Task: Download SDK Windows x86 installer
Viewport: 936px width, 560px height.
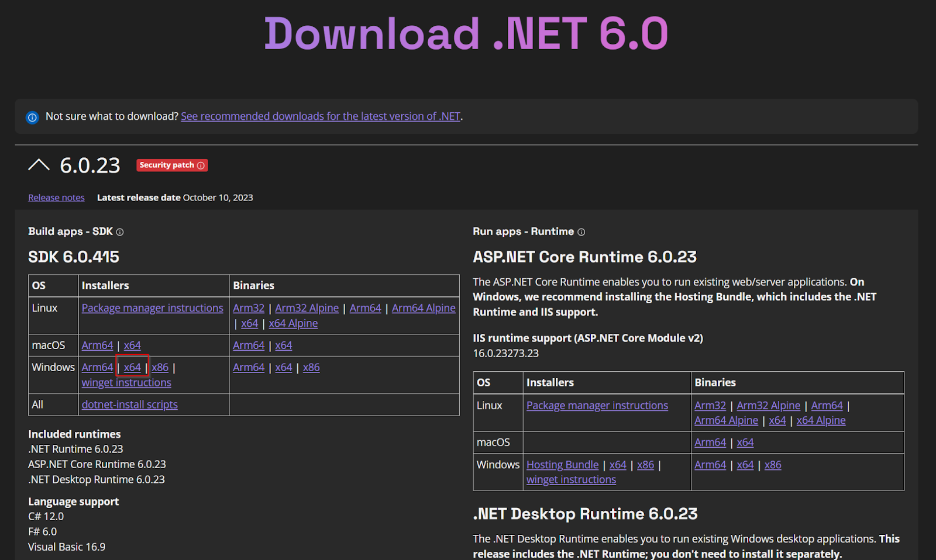Action: pos(160,367)
